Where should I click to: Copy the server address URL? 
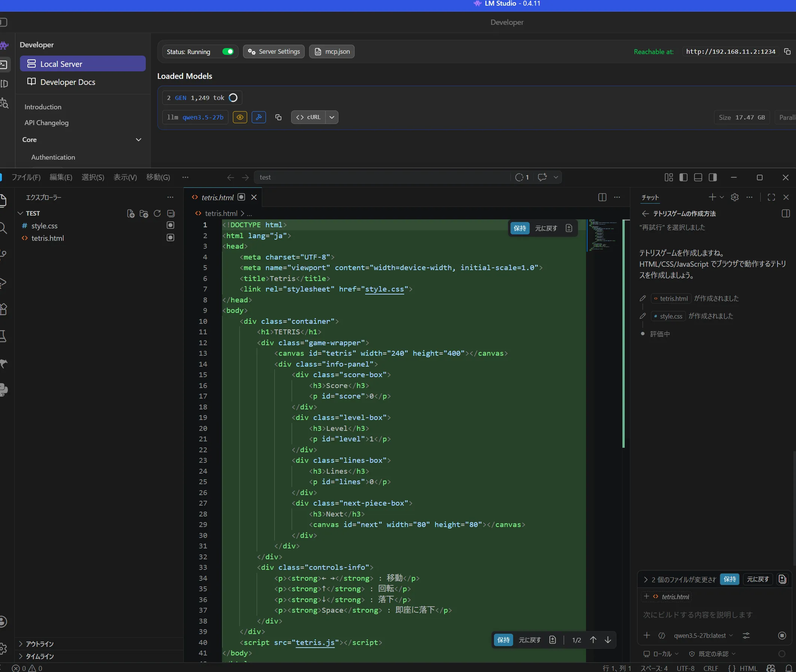coord(787,51)
